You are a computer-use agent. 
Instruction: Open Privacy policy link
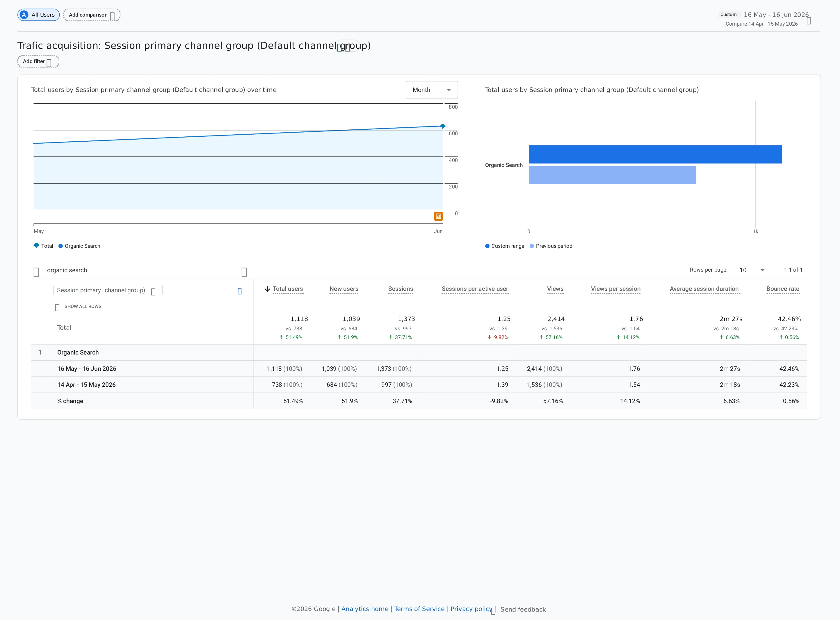point(471,609)
